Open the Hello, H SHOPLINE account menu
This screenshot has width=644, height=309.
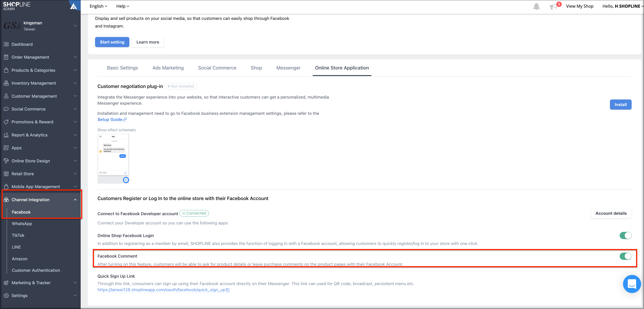click(623, 6)
